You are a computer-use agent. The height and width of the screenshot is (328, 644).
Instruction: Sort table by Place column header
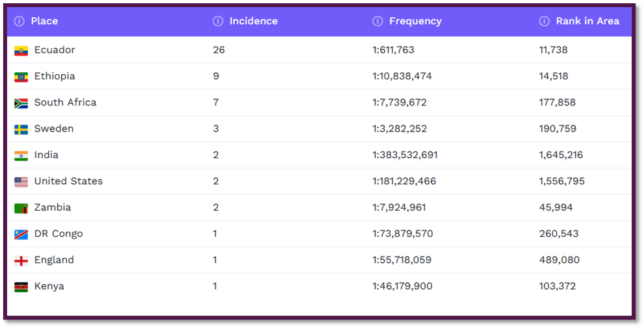(x=44, y=21)
